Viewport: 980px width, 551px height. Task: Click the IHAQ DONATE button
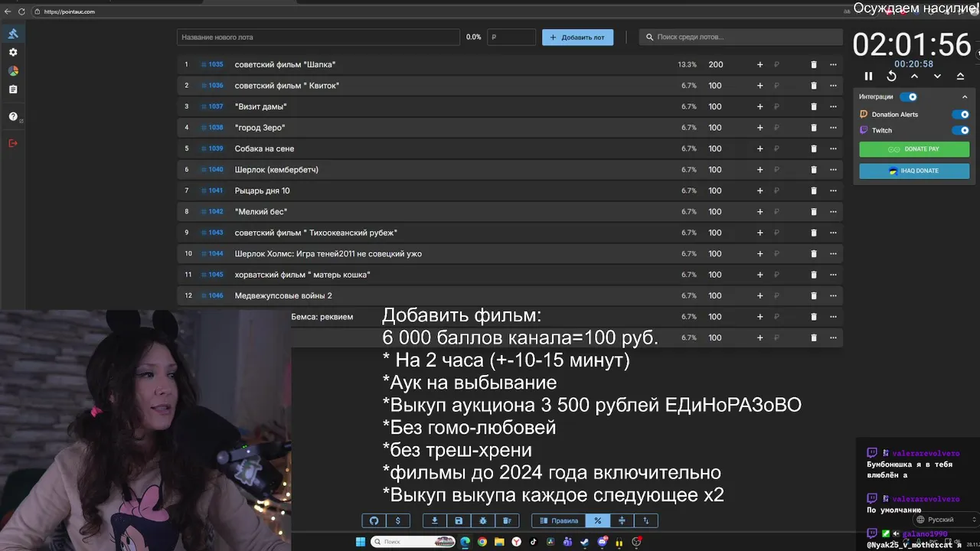point(914,171)
